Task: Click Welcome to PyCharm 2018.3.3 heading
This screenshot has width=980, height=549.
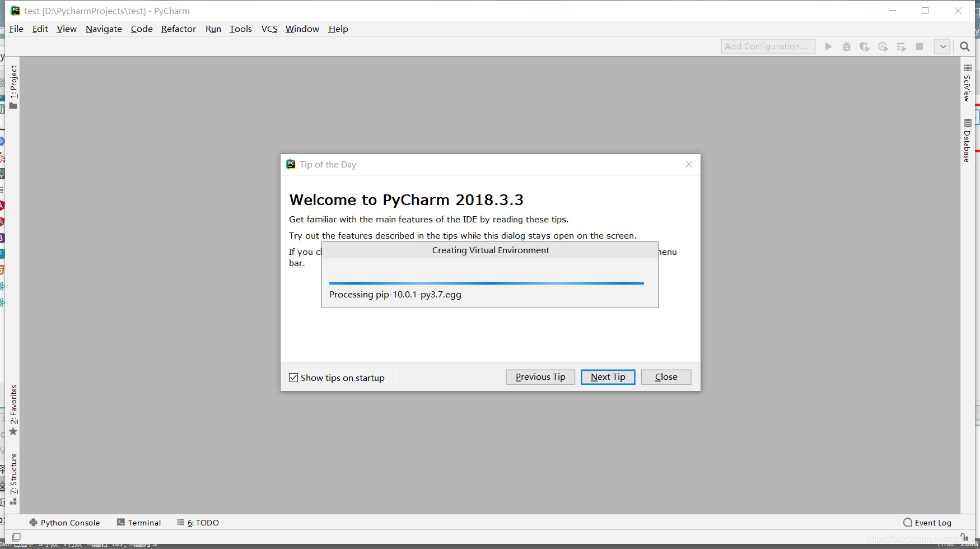Action: 407,200
